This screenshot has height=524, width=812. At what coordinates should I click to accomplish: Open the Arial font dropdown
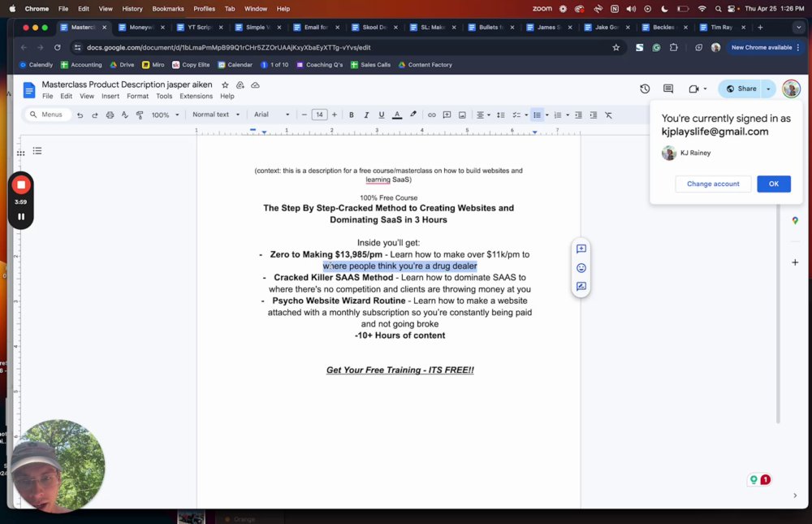pos(271,115)
